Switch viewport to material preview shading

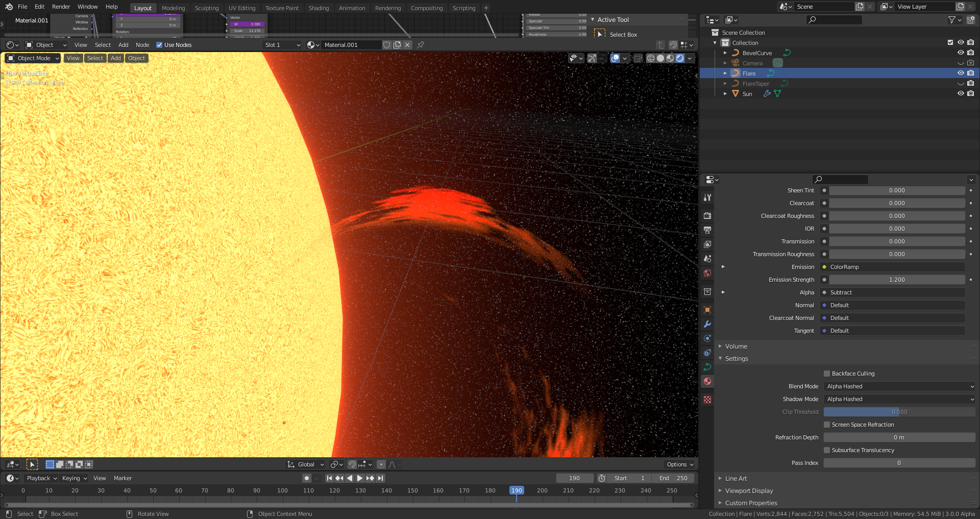pyautogui.click(x=670, y=58)
